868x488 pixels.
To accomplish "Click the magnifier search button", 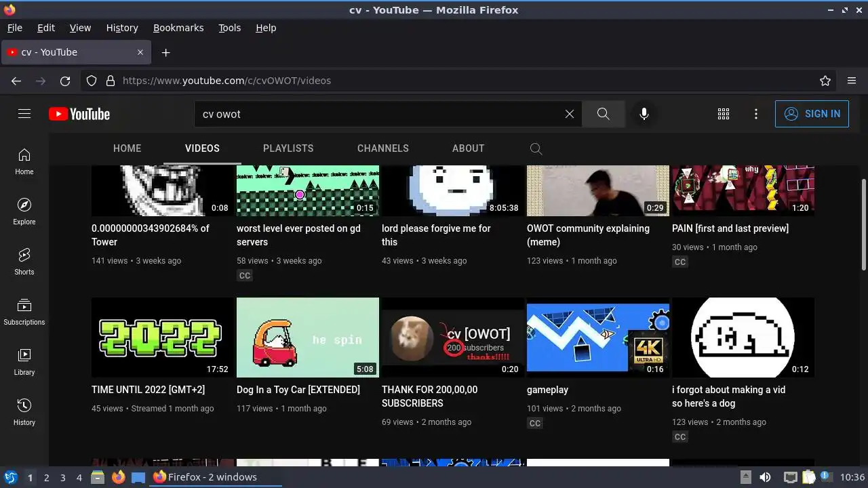I will pyautogui.click(x=603, y=114).
